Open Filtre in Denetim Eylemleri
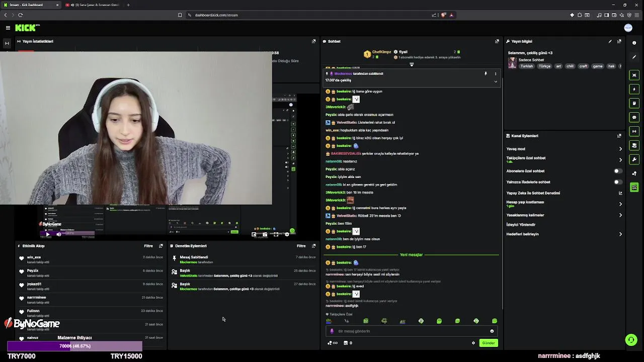This screenshot has height=362, width=644. click(x=301, y=246)
